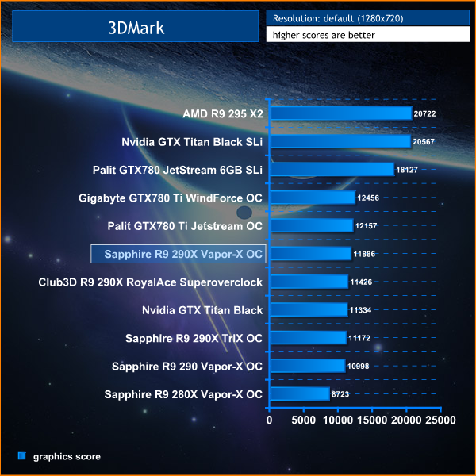Click the Sapphire R9 290X Vapor-X bar

coord(311,254)
